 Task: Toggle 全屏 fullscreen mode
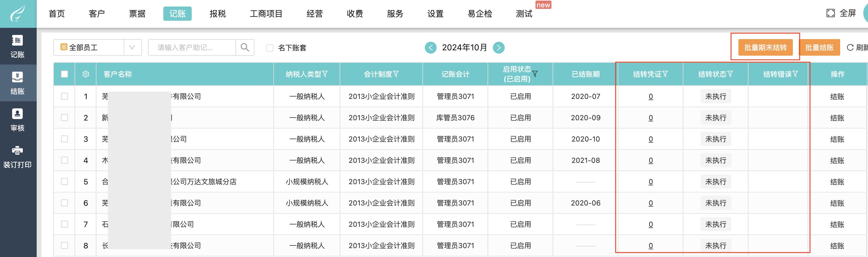(x=841, y=14)
